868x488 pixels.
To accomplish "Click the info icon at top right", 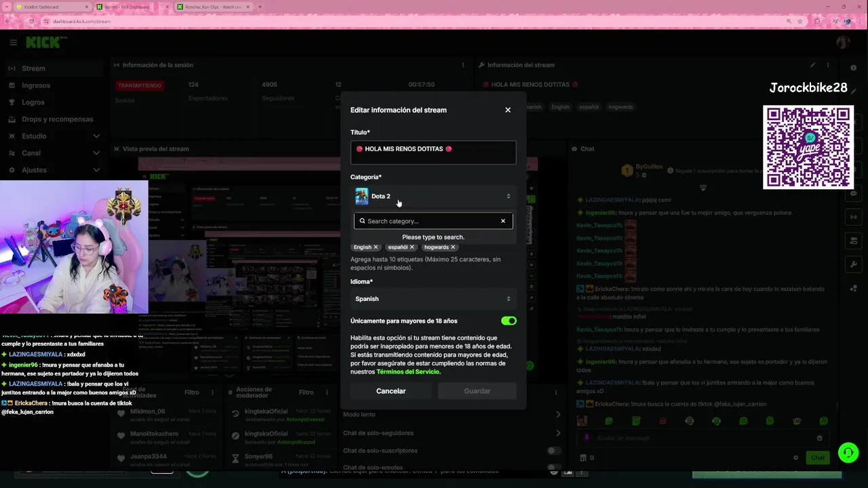I will (854, 68).
